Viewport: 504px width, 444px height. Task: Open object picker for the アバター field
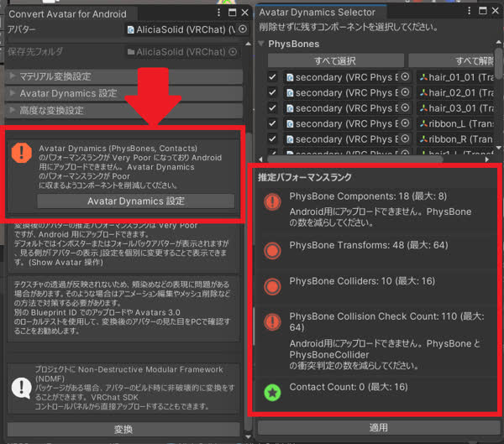243,29
